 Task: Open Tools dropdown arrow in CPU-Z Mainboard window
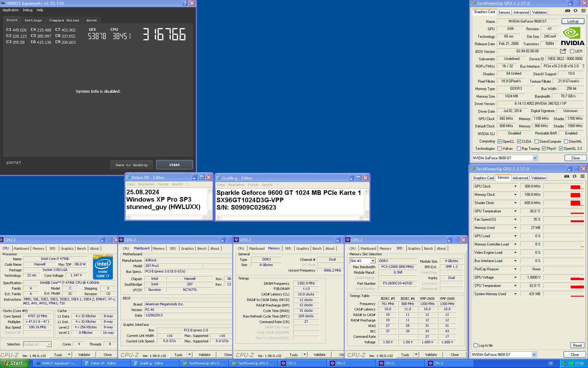coord(190,355)
